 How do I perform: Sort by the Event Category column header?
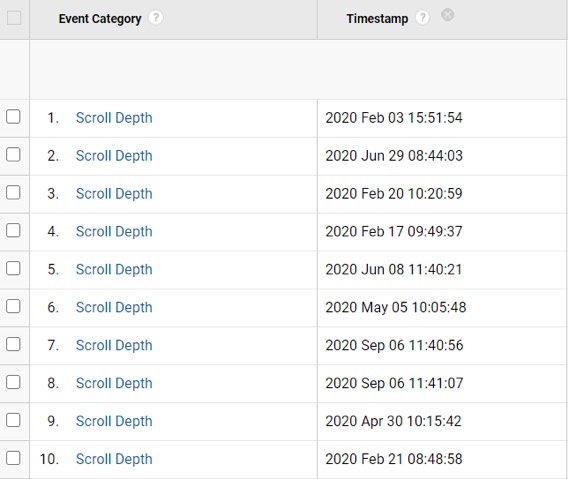[x=100, y=18]
